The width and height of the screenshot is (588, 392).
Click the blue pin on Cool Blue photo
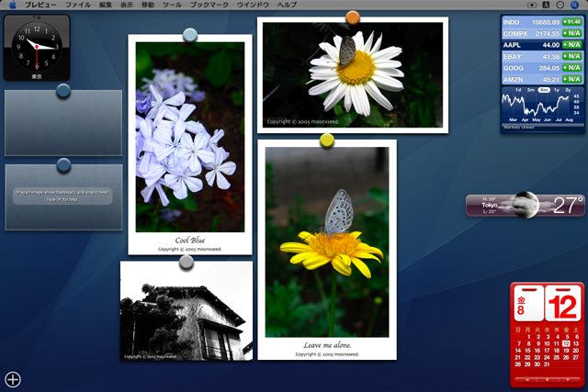pyautogui.click(x=190, y=35)
